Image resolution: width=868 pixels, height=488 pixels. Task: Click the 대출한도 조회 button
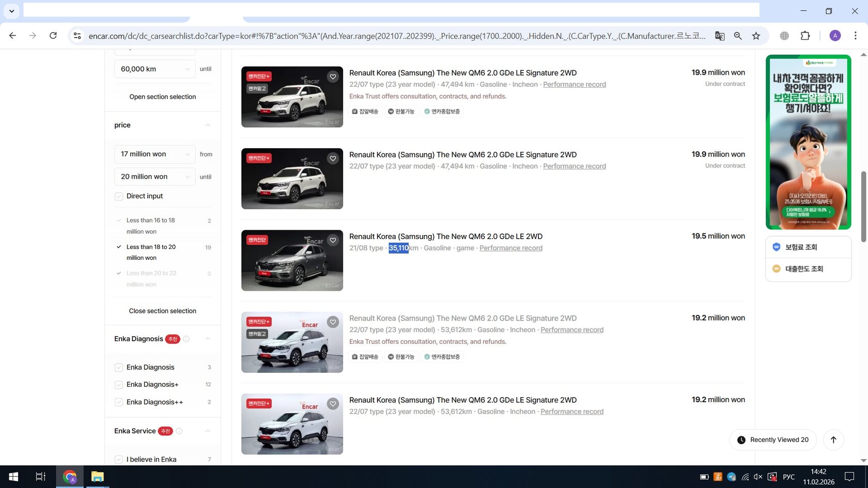808,269
